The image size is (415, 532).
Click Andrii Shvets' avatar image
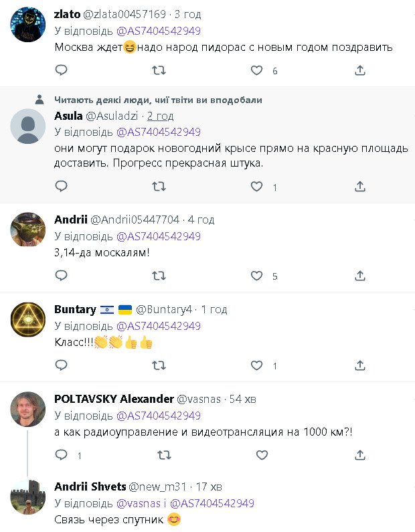coord(28,497)
